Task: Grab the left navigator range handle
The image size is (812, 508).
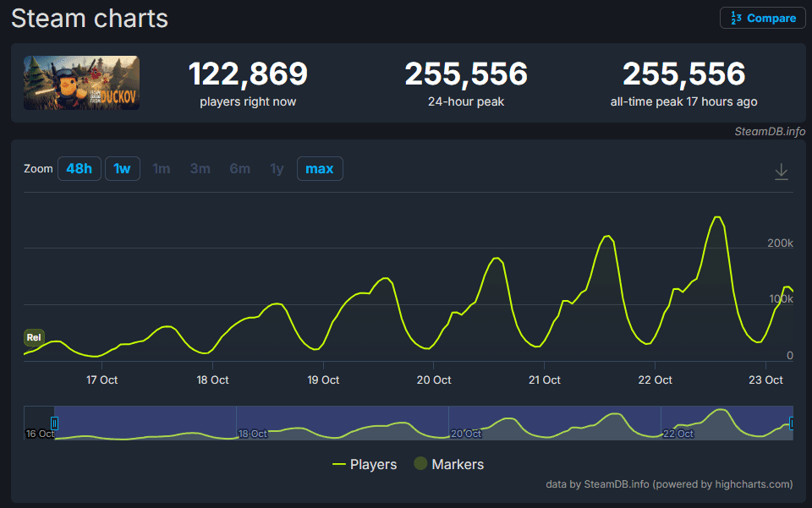Action: point(55,423)
